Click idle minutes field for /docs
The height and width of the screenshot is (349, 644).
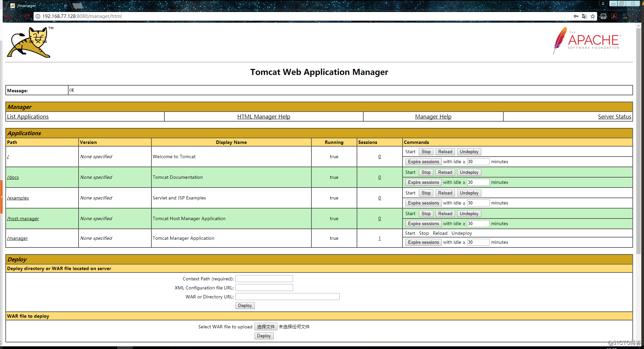478,182
